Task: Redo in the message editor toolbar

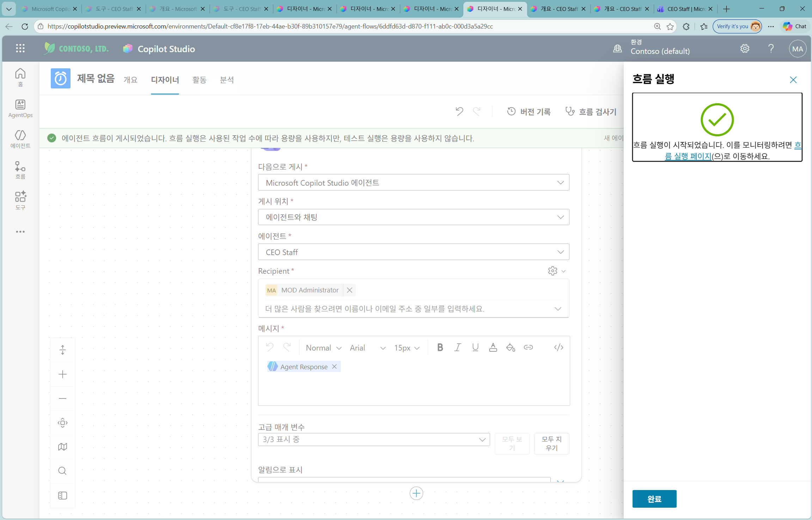Action: [x=287, y=347]
